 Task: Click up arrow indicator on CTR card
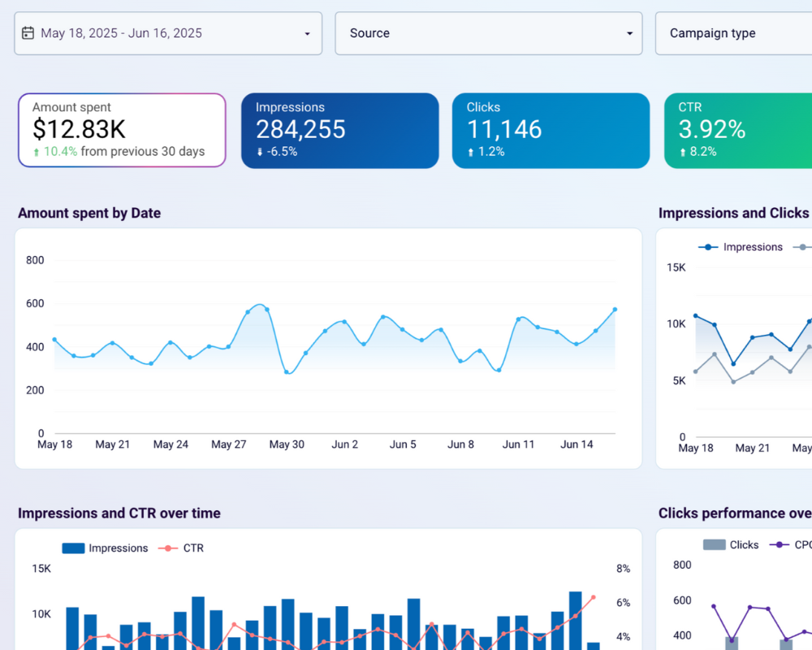[x=683, y=152]
